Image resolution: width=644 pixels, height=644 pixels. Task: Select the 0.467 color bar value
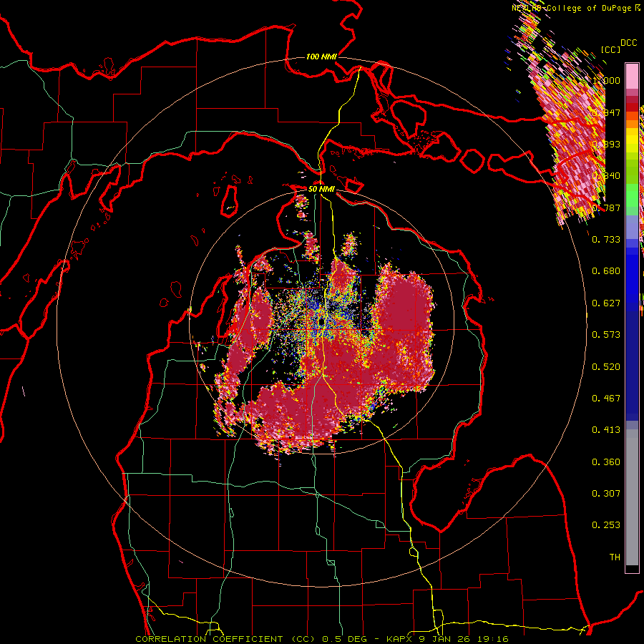click(606, 399)
